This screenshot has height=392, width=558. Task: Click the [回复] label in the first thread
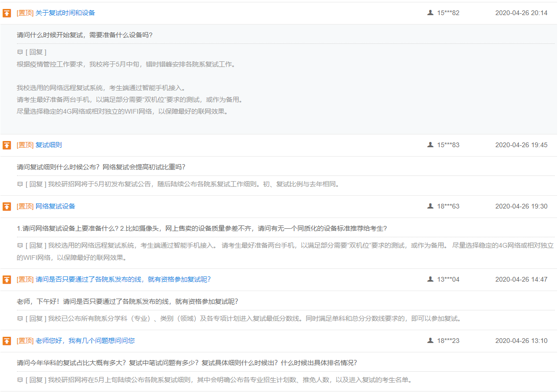click(x=36, y=52)
